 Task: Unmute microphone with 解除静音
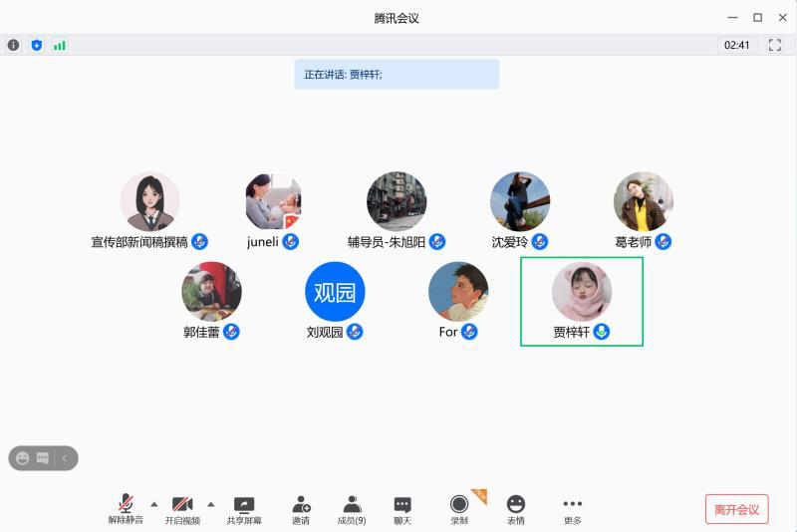click(126, 509)
